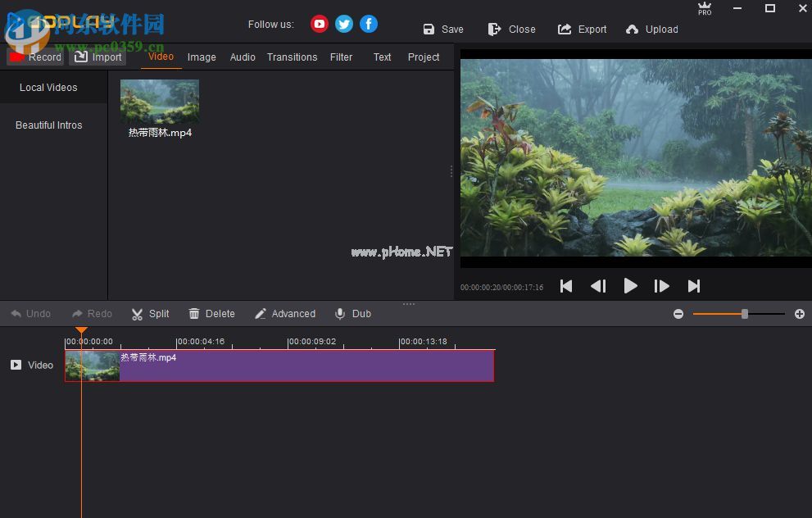Click the Video track icon

click(16, 366)
